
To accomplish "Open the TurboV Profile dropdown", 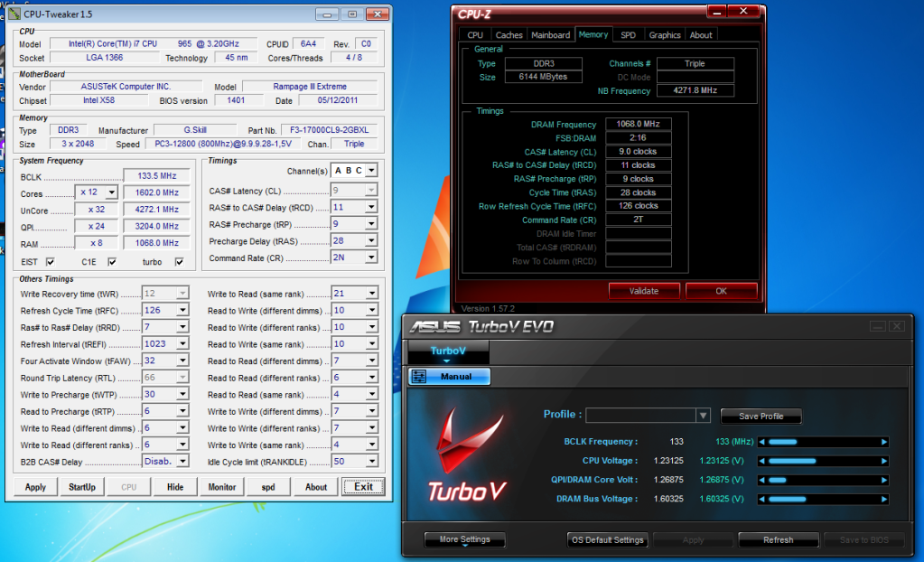I will [703, 416].
